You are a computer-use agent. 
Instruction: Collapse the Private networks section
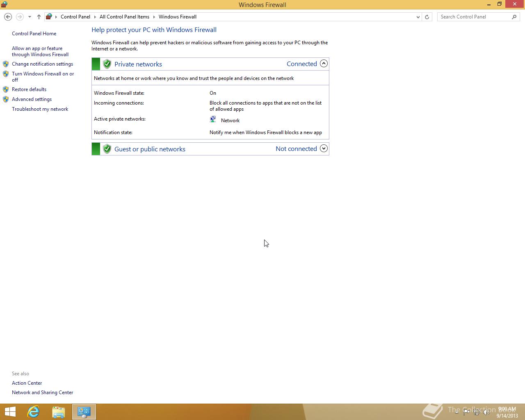click(x=324, y=64)
